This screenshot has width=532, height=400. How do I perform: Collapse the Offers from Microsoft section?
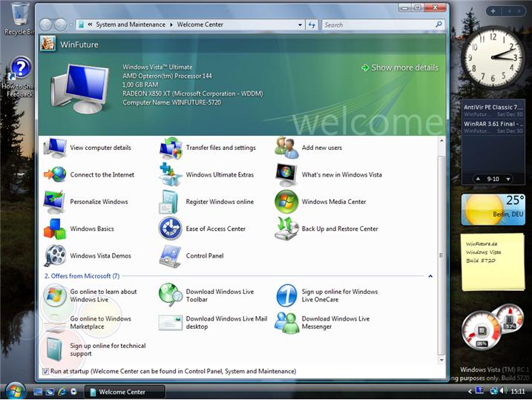(430, 276)
